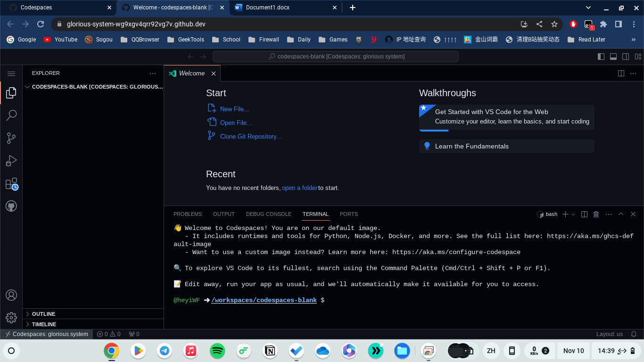The height and width of the screenshot is (362, 644).
Task: Open the Run and Debug view
Action: click(x=11, y=161)
